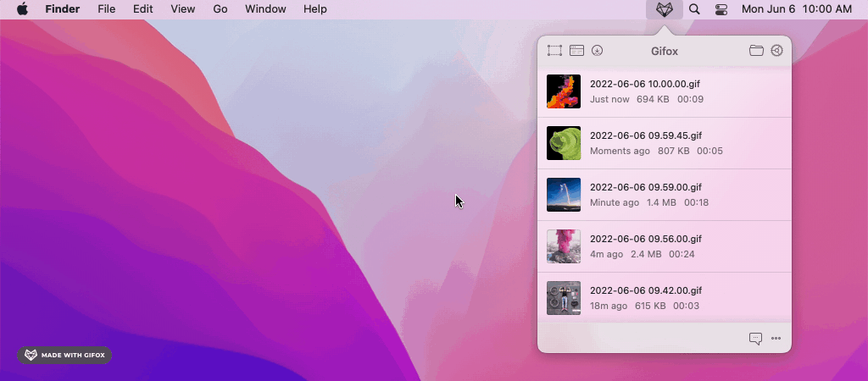868x381 pixels.
Task: Click the 18m ago timestamp
Action: coord(609,306)
